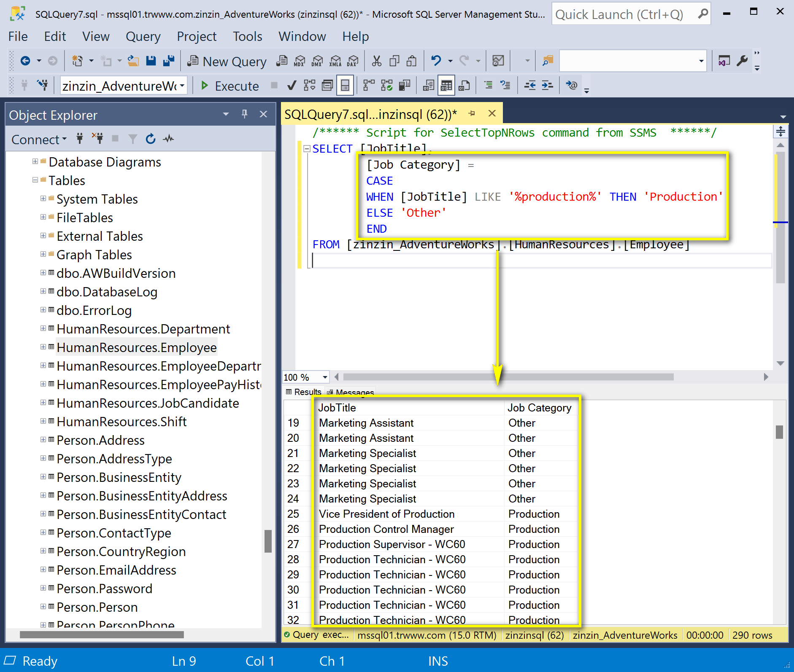
Task: Toggle auto-hide pin on Object Explorer
Action: (244, 114)
